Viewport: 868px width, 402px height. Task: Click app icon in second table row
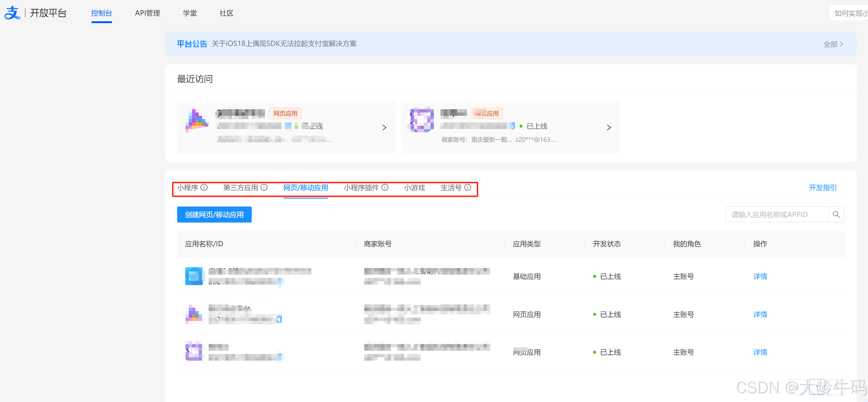[x=194, y=314]
